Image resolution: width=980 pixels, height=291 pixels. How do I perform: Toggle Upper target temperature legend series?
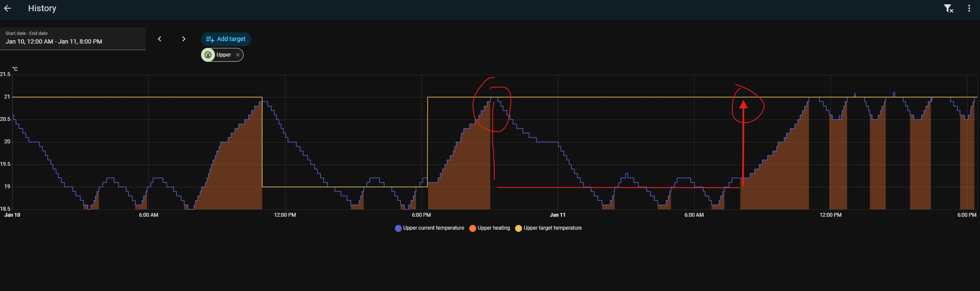pos(548,228)
